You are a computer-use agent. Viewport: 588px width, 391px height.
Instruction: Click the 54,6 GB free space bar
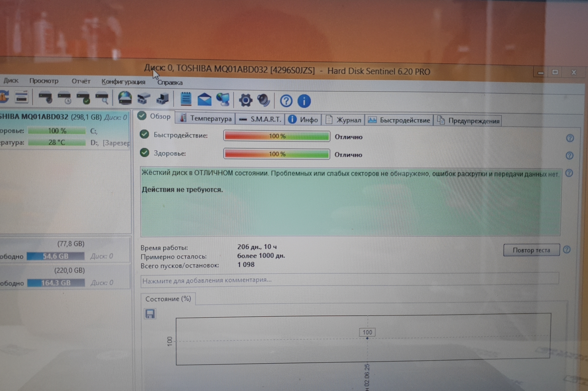(x=55, y=256)
